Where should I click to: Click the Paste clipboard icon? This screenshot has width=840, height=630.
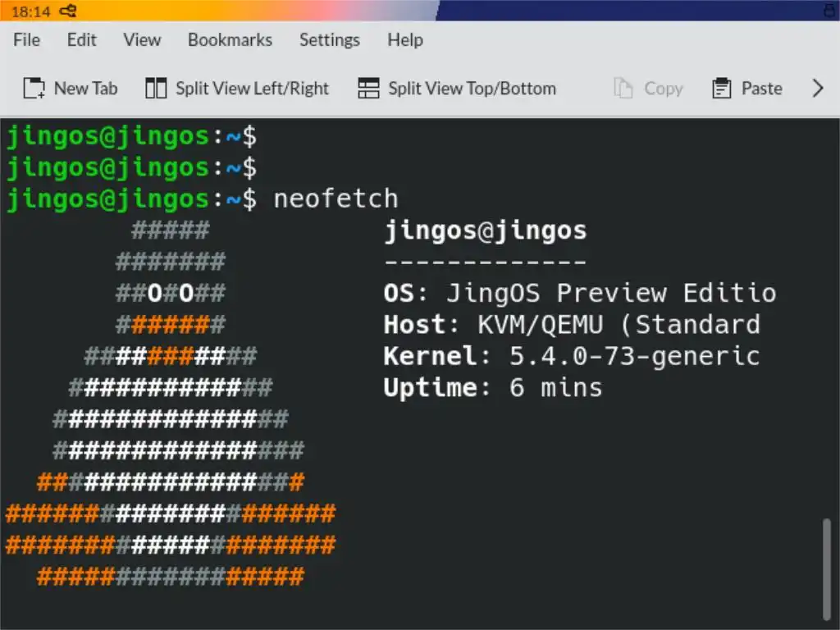point(721,89)
